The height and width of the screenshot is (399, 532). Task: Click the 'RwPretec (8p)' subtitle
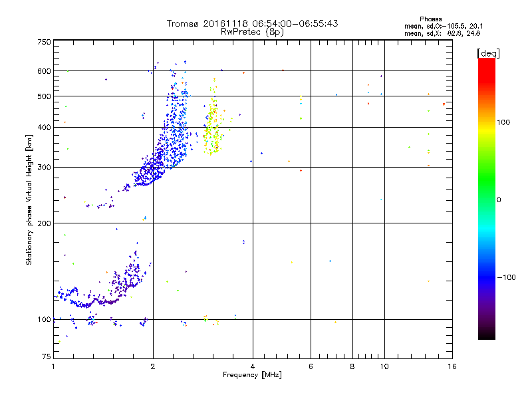[252, 32]
